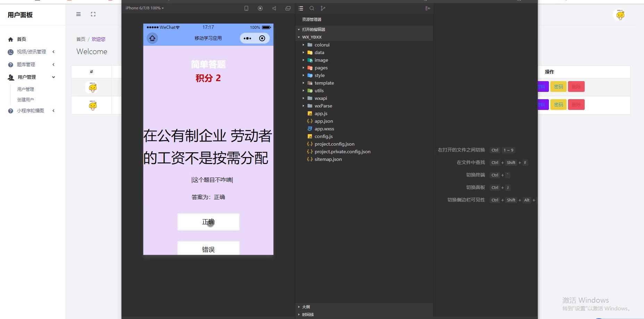The image size is (644, 319).
Task: Open the 用户管理 submenu item
Action: (26, 89)
